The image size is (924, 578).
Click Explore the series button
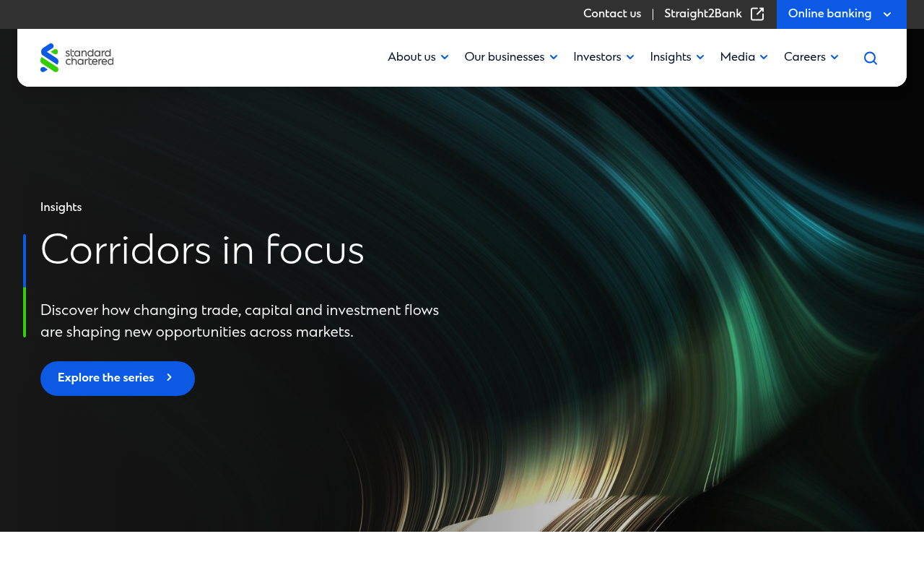click(118, 379)
